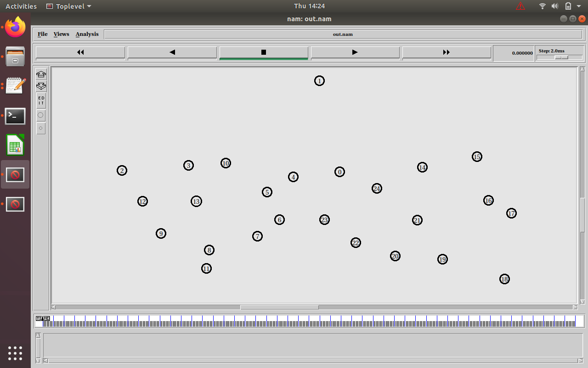Select the larger circle tool button
Viewport: 588px width, 368px height.
pyautogui.click(x=41, y=115)
